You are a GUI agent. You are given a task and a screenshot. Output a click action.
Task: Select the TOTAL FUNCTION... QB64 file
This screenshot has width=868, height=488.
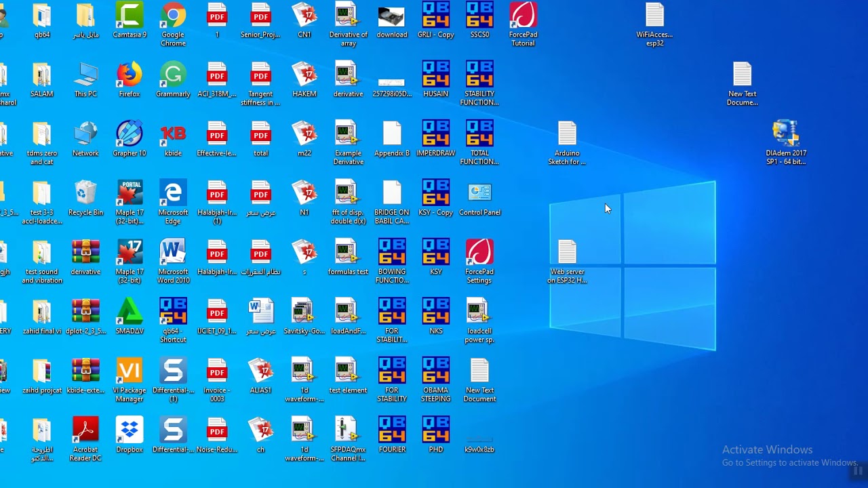(479, 144)
